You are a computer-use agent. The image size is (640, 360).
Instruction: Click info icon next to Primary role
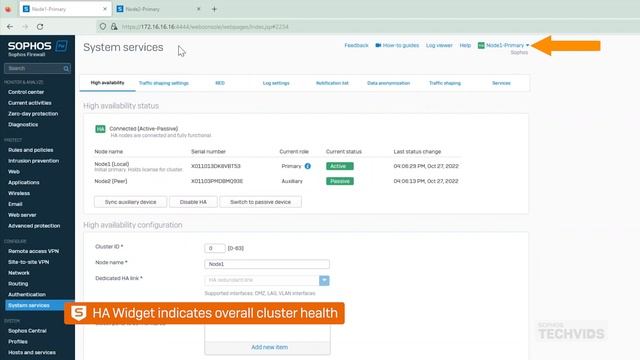308,166
